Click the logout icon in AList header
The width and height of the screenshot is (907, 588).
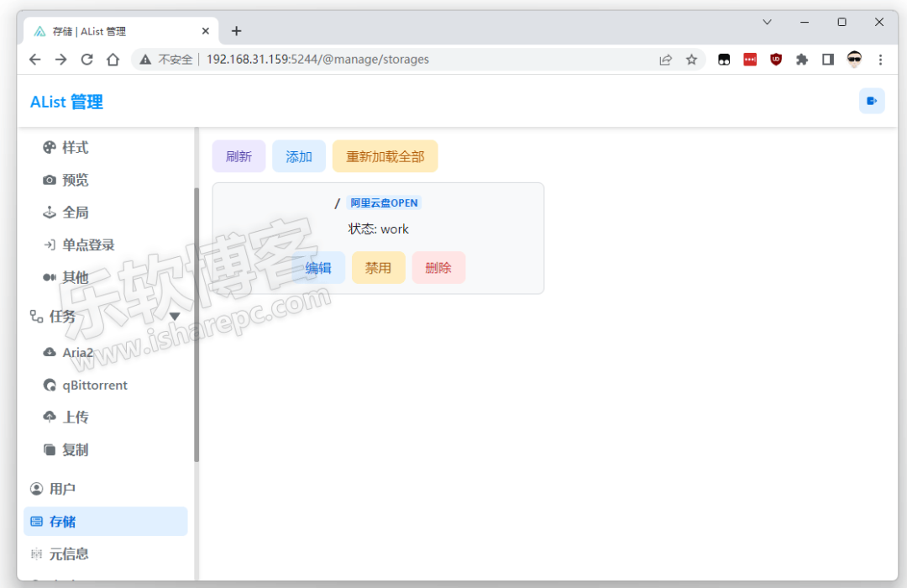(x=872, y=101)
